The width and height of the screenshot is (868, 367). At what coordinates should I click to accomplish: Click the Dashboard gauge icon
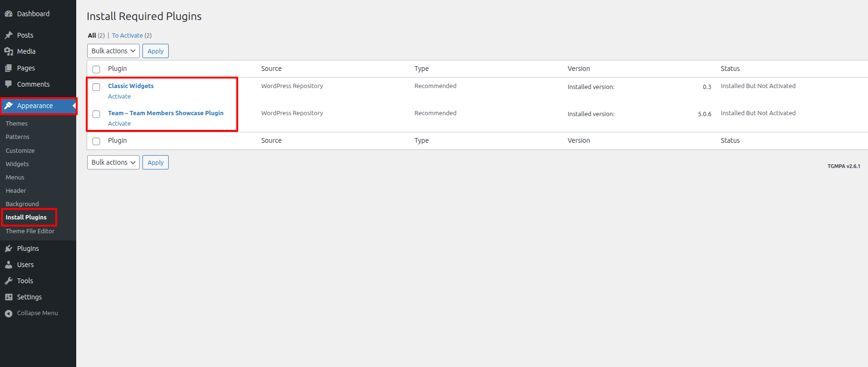click(9, 14)
